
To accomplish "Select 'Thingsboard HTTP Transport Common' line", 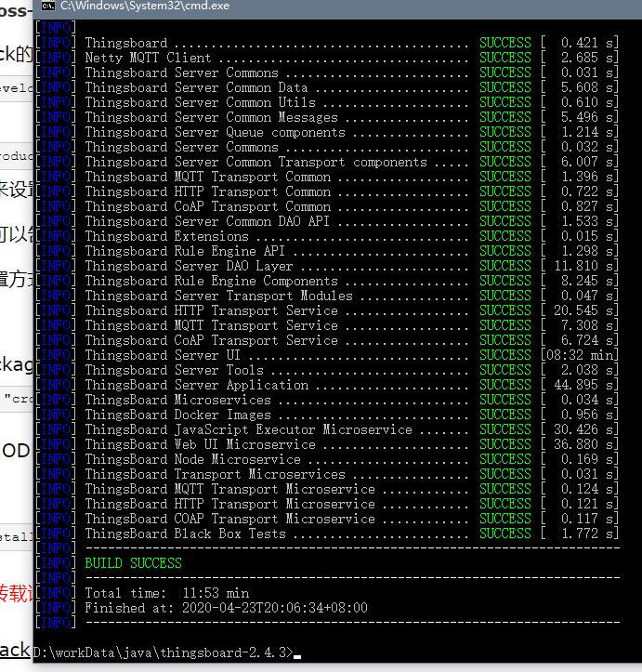I will pyautogui.click(x=327, y=191).
